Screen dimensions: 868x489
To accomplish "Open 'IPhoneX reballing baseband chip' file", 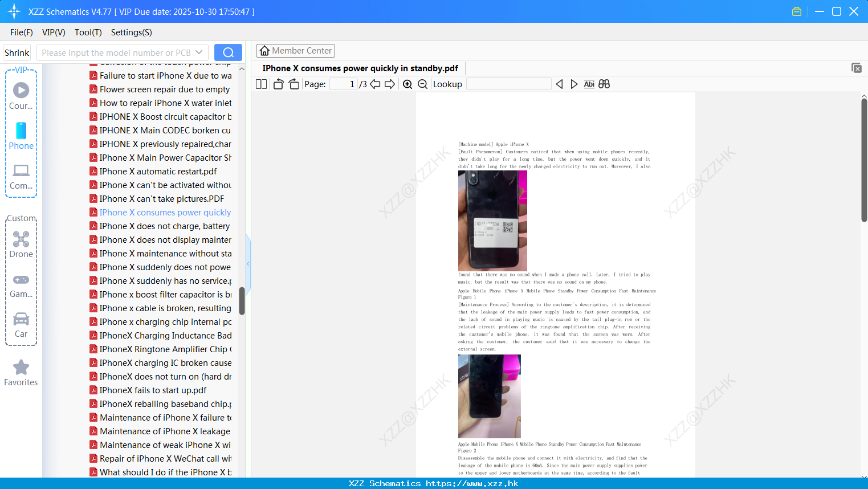I will tap(161, 404).
